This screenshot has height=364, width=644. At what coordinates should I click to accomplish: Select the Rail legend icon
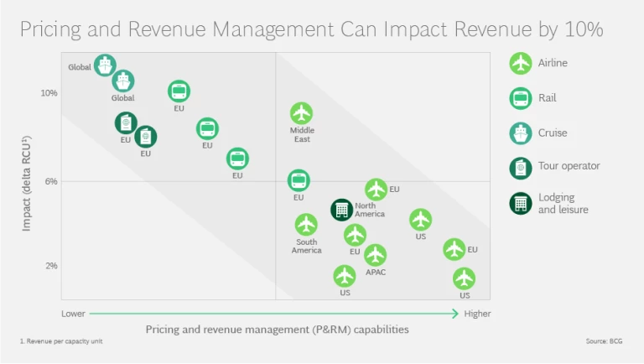point(521,98)
